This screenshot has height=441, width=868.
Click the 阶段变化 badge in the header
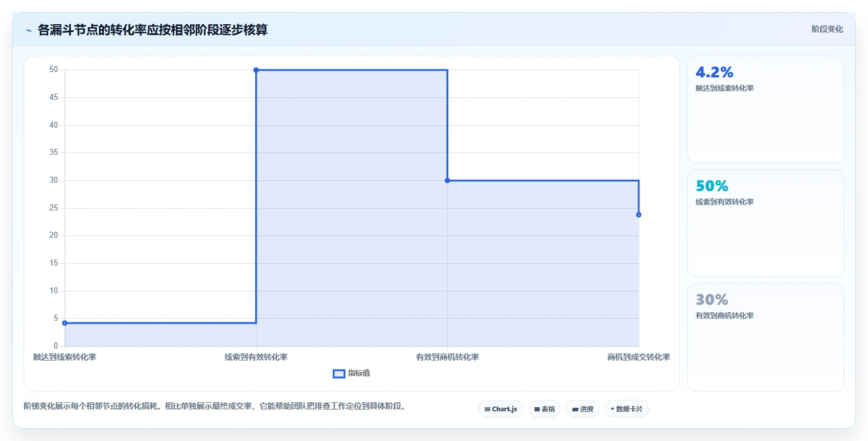tap(827, 29)
